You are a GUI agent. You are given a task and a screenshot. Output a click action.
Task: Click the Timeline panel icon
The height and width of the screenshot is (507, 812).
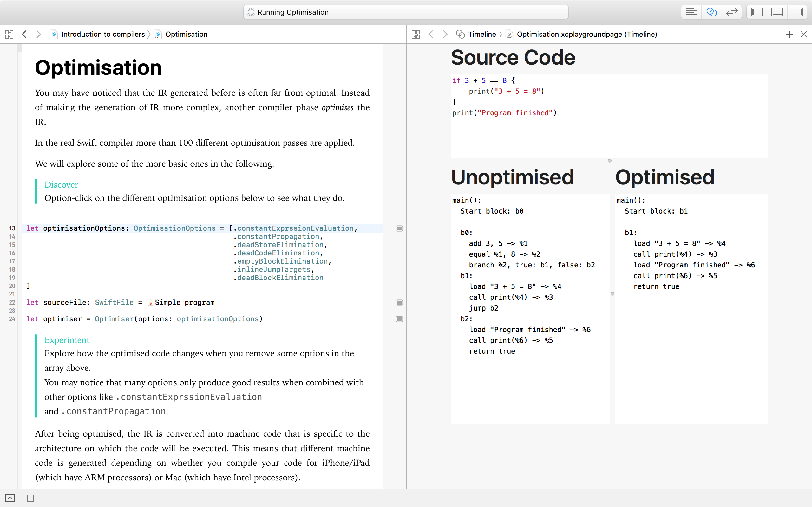[x=462, y=34]
